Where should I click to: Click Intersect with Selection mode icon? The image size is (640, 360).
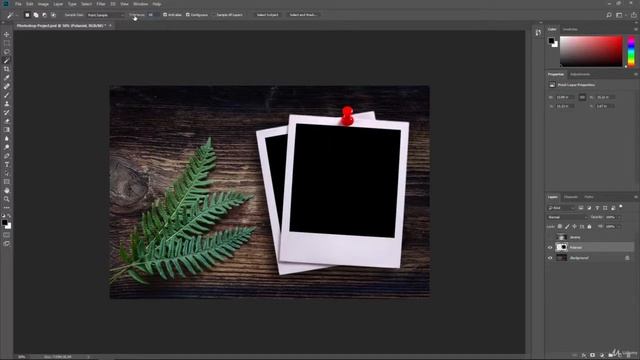tap(53, 15)
